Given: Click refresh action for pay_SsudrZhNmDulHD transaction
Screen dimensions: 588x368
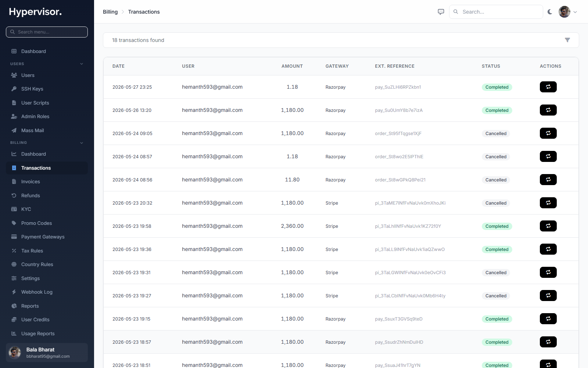Looking at the screenshot, I should pyautogui.click(x=548, y=342).
